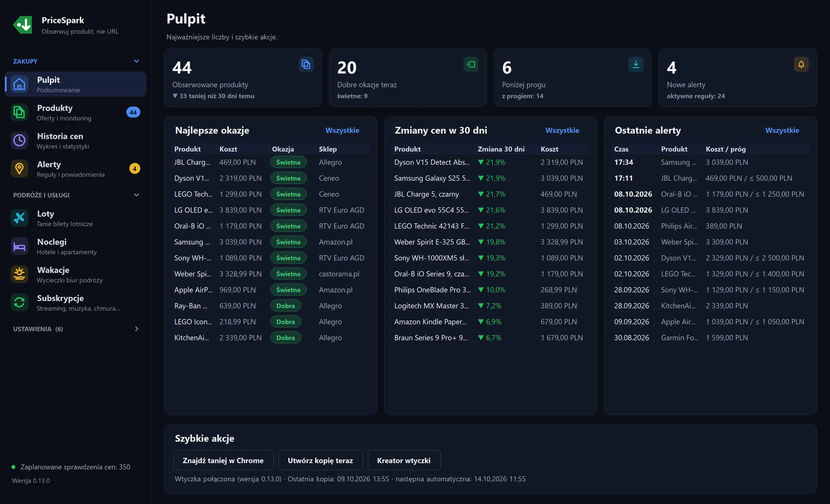Image resolution: width=830 pixels, height=504 pixels.
Task: Open the Pulpit menu item
Action: pyautogui.click(x=76, y=84)
